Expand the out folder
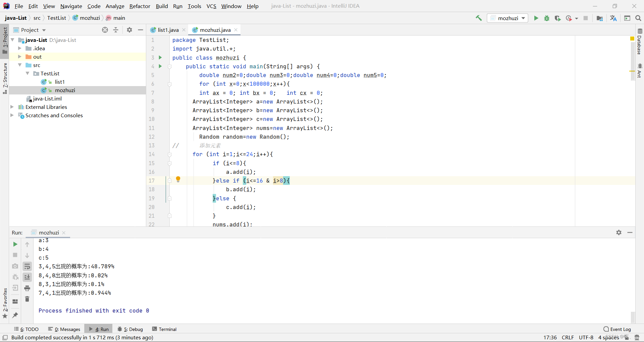 19,57
